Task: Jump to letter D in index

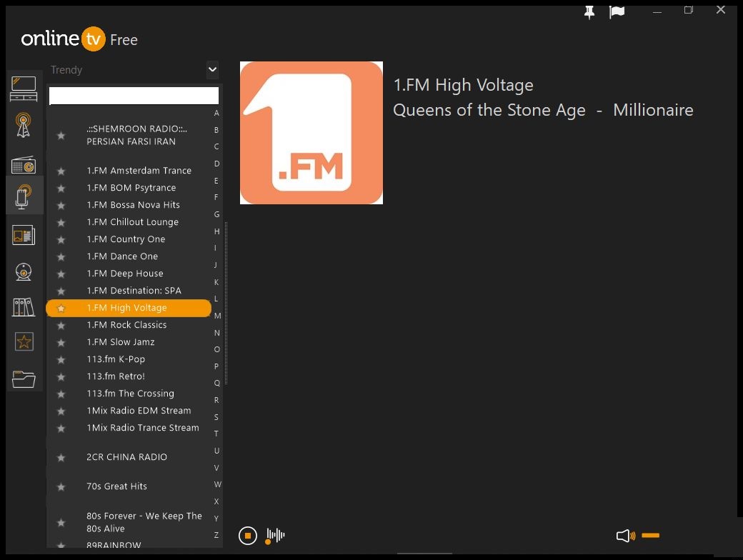Action: (x=216, y=164)
